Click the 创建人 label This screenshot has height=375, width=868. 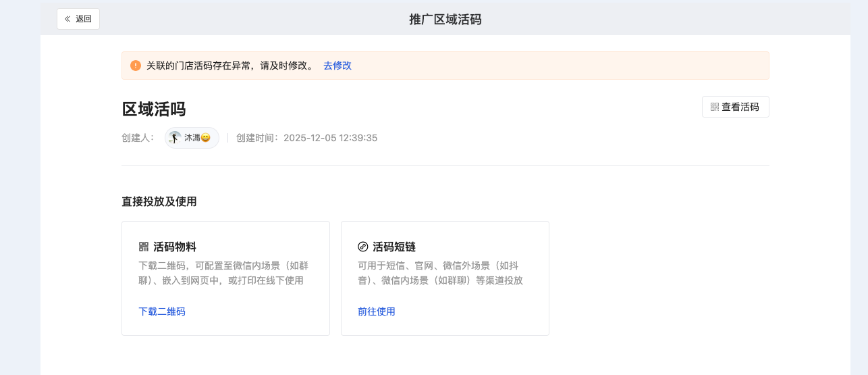[x=138, y=138]
